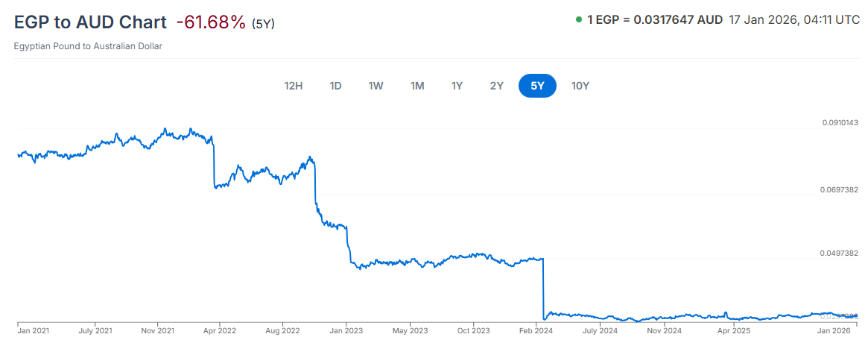Choose the 1W range option
The height and width of the screenshot is (340, 868).
click(376, 86)
